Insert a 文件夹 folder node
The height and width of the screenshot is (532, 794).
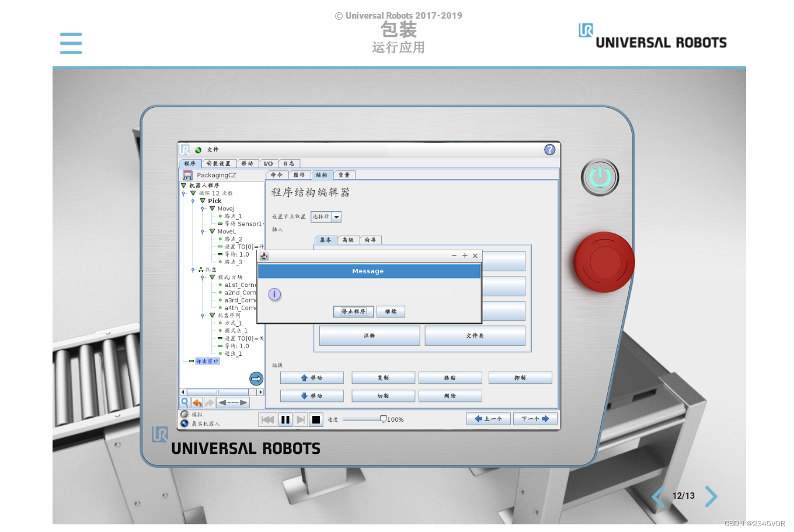[475, 336]
